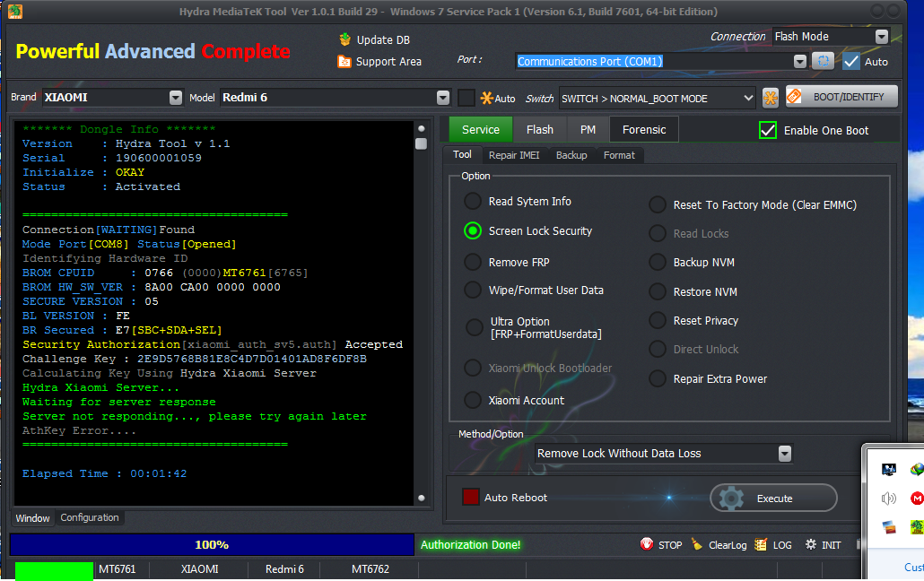
Task: Open the Configuration tab
Action: (90, 517)
